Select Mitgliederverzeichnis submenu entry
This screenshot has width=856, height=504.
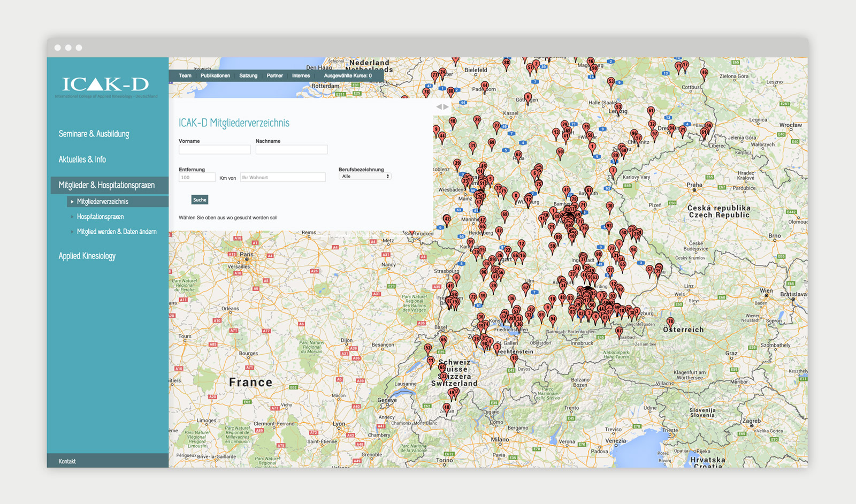103,202
